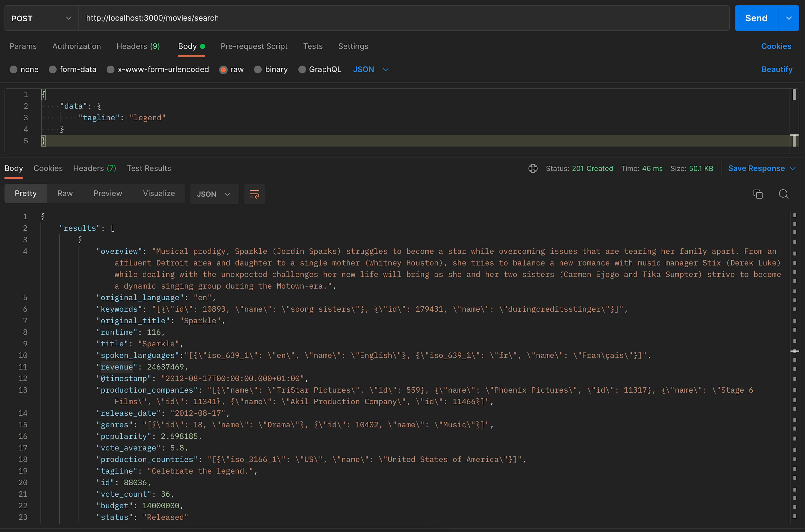The image size is (805, 532).
Task: Open the request Headers (9) tab
Action: (138, 46)
